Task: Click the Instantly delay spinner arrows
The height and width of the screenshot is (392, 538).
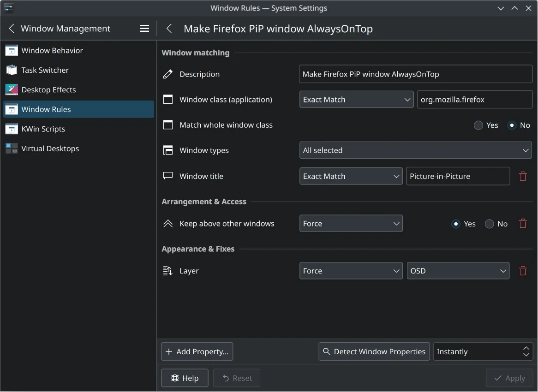Action: [x=526, y=351]
